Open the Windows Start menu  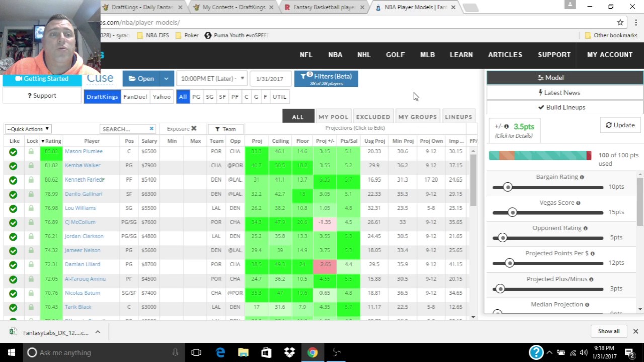(11, 353)
